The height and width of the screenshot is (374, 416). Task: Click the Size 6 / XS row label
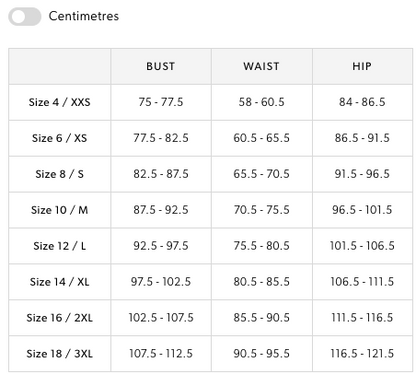pyautogui.click(x=59, y=138)
